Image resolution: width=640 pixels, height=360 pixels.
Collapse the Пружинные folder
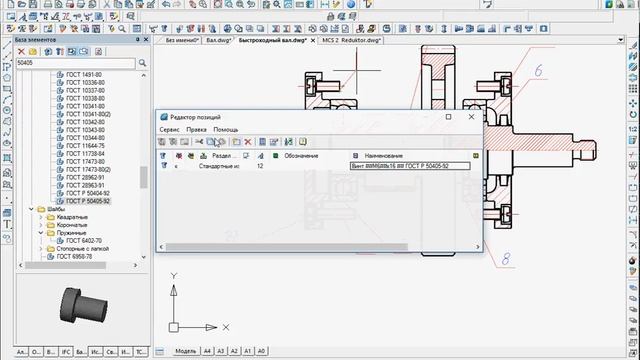point(41,233)
